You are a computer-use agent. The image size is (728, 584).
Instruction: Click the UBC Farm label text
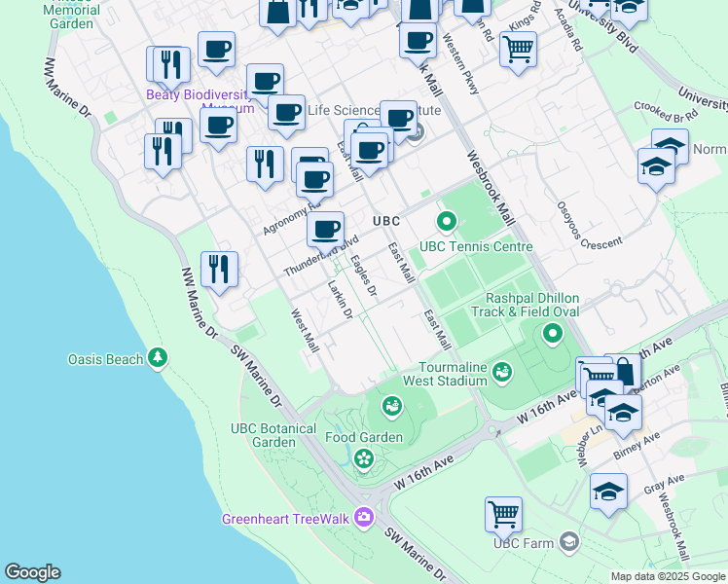[524, 543]
